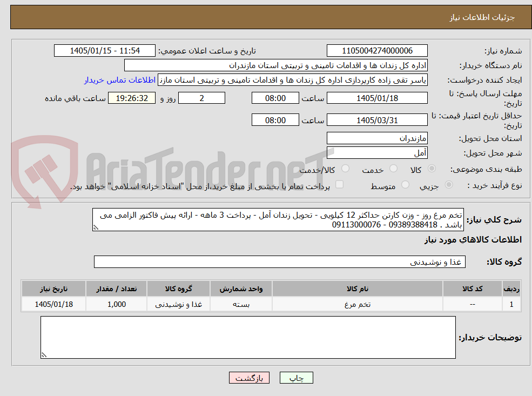Click the announcement date field 1405/01/15 - 11:54
Image resolution: width=532 pixels, height=396 pixels.
[x=104, y=51]
